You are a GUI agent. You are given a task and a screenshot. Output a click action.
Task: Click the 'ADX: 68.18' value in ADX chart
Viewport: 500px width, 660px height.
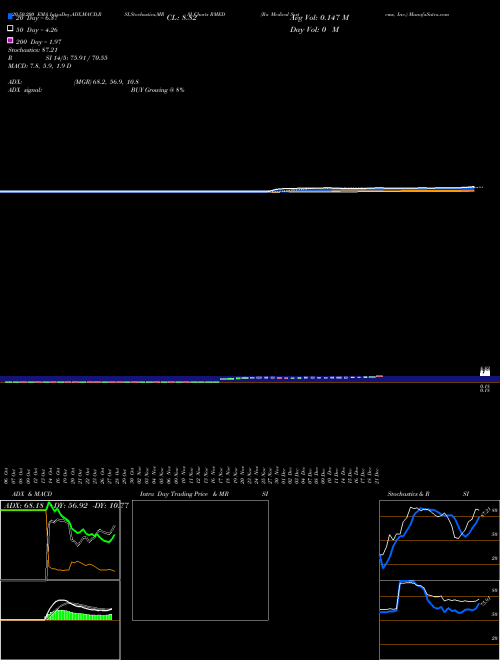click(23, 506)
